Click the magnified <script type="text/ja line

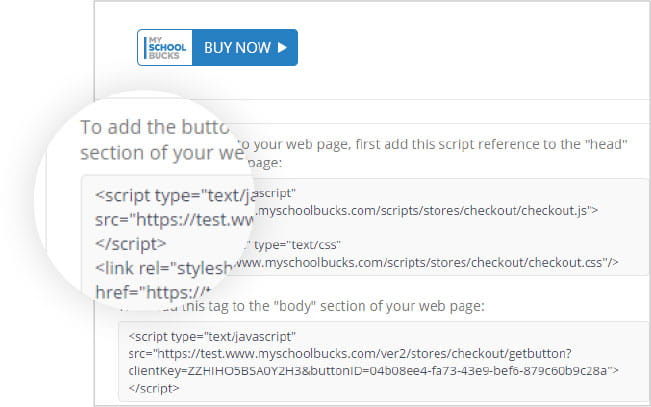click(x=176, y=195)
